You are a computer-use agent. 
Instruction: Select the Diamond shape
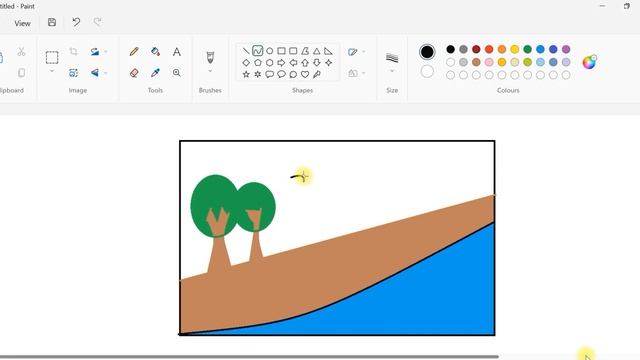(x=246, y=63)
